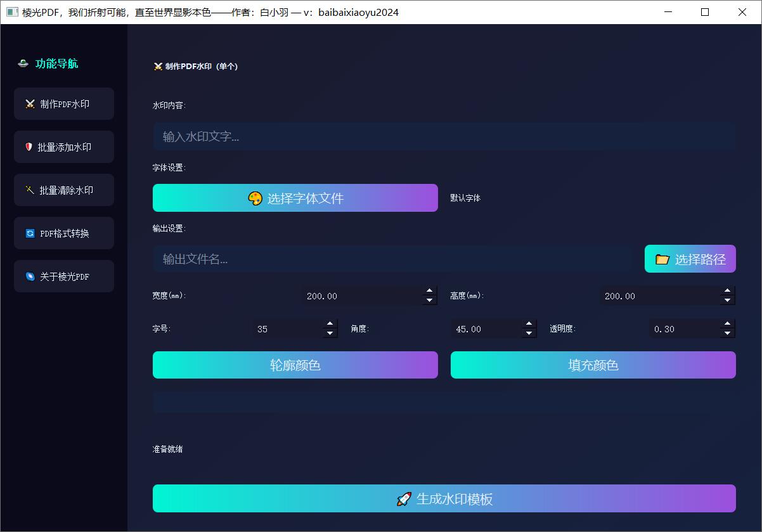Select the 制作PDF水印 crossed-swords icon
Screen dimensions: 762x532
30,103
